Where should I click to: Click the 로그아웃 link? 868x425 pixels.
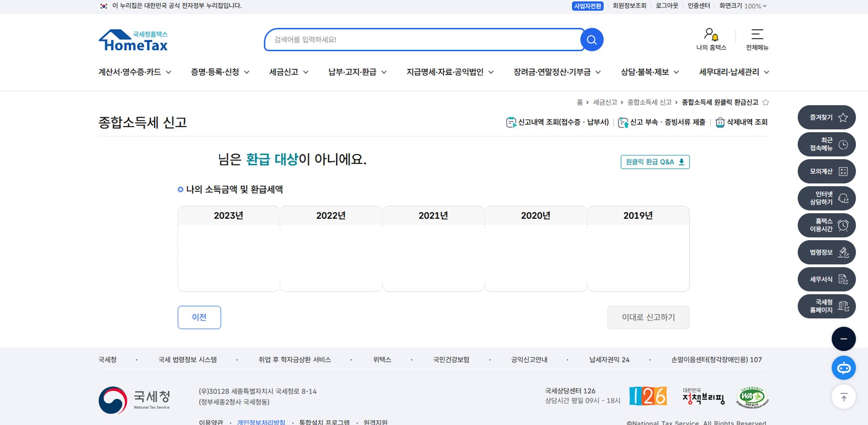(667, 6)
